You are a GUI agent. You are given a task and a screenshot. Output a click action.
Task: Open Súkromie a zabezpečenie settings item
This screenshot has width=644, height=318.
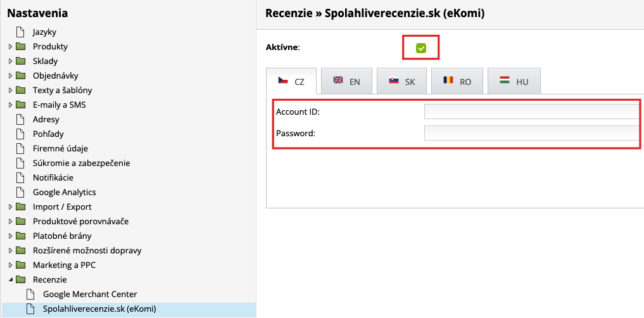81,163
